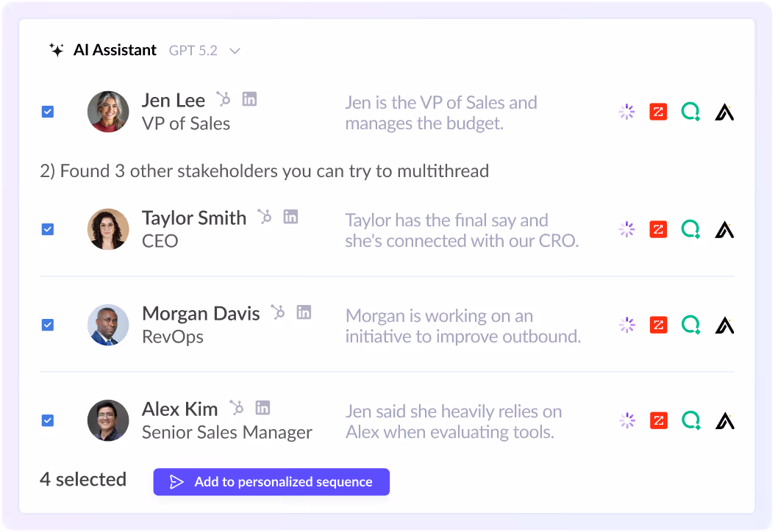Click red ZoomInfo icon in Jen Lee row
The image size is (775, 532).
658,112
